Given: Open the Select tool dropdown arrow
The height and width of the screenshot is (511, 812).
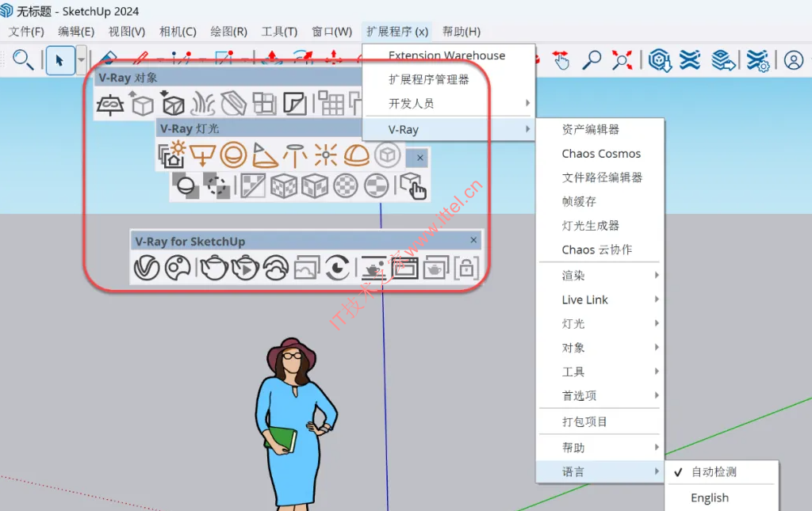Looking at the screenshot, I should click(x=82, y=60).
